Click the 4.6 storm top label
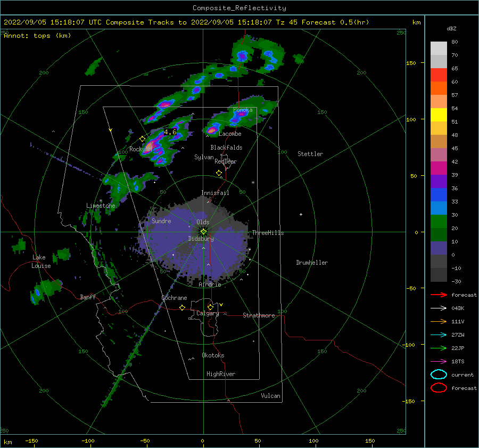The width and height of the screenshot is (479, 448). coord(170,132)
